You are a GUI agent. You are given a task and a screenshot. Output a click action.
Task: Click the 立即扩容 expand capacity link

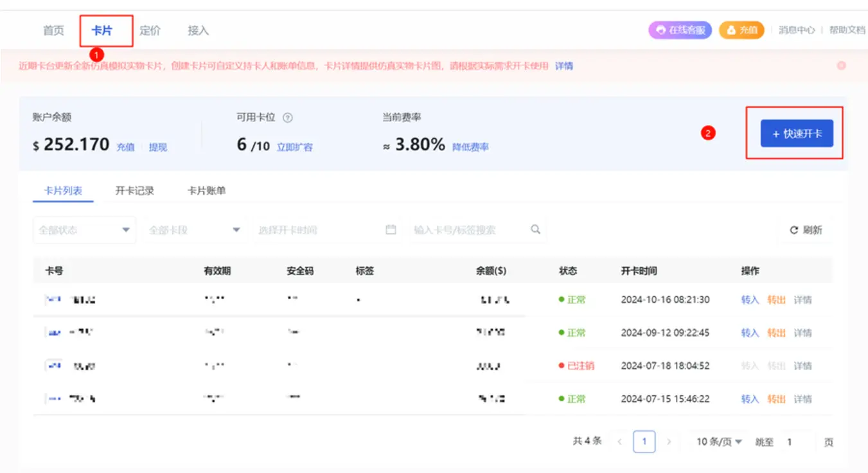tap(295, 147)
